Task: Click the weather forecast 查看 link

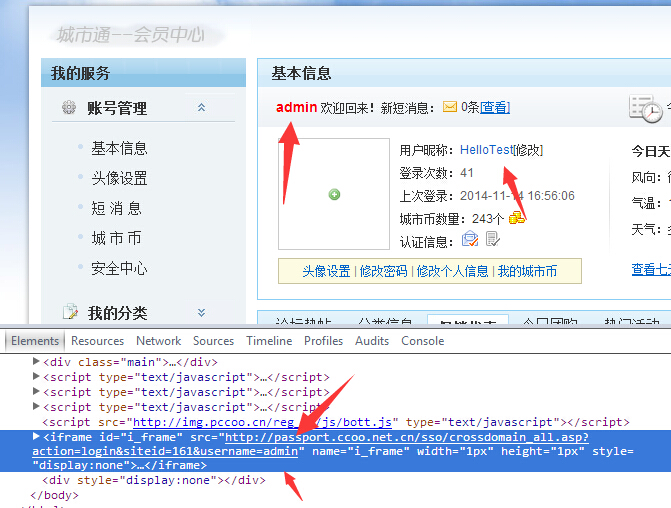Action: coord(651,269)
